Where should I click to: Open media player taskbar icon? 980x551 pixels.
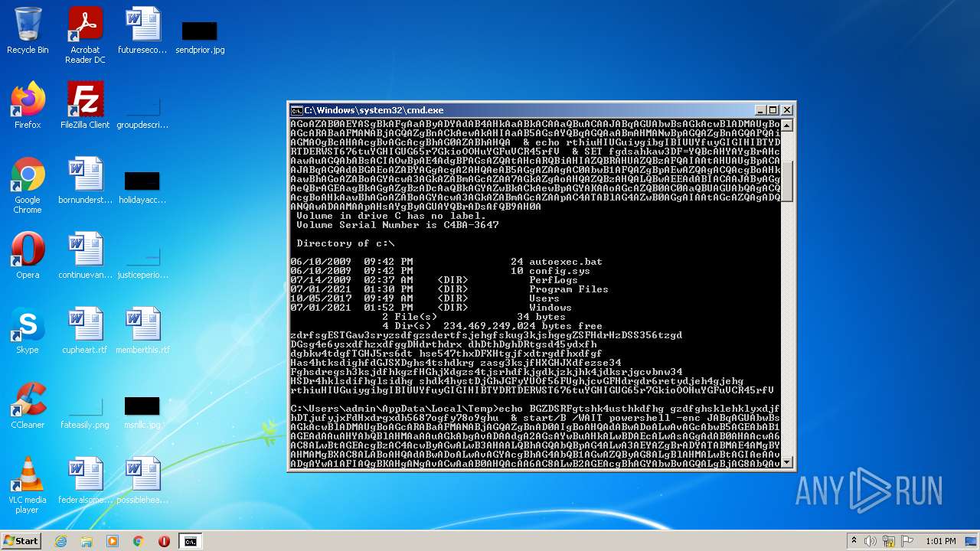pos(113,541)
